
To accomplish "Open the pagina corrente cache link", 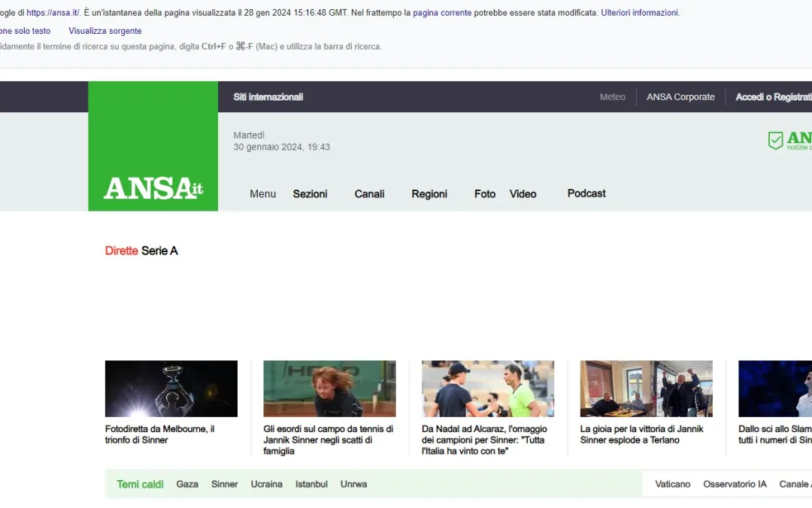I will [442, 13].
